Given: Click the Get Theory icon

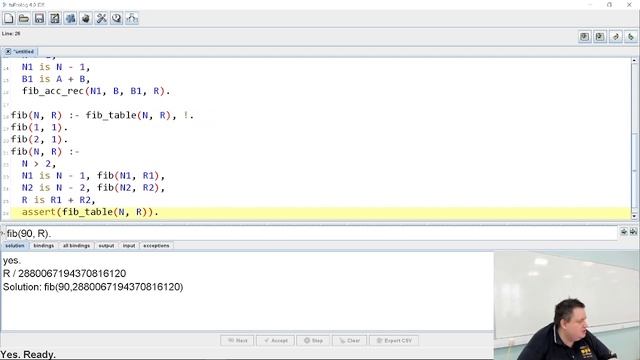Looking at the screenshot, I should pyautogui.click(x=600, y=37).
